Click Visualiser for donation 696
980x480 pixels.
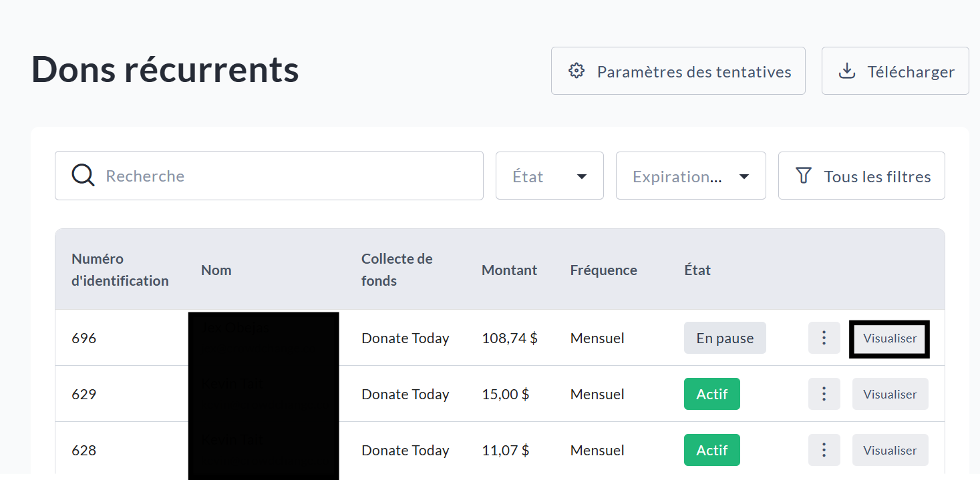(x=889, y=338)
